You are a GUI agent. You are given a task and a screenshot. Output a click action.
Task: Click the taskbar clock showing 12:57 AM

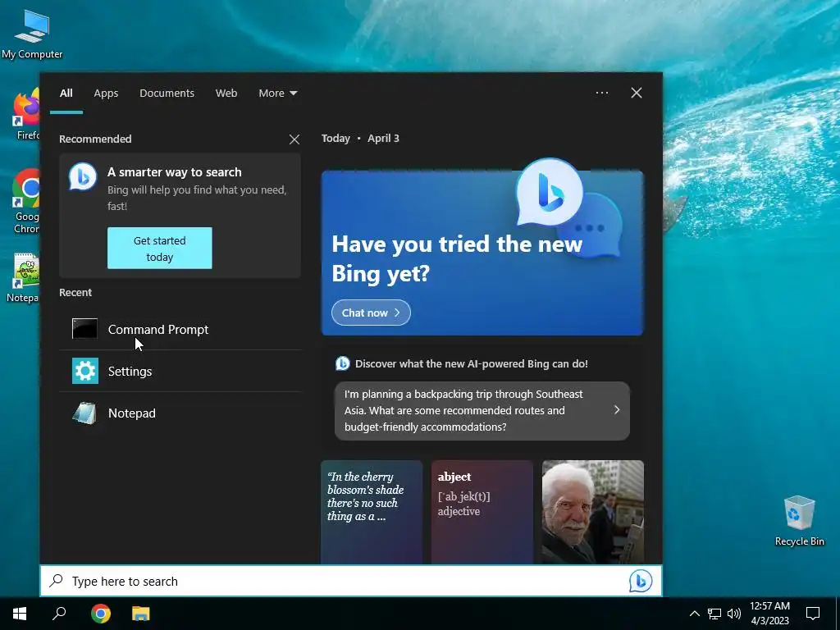(769, 614)
